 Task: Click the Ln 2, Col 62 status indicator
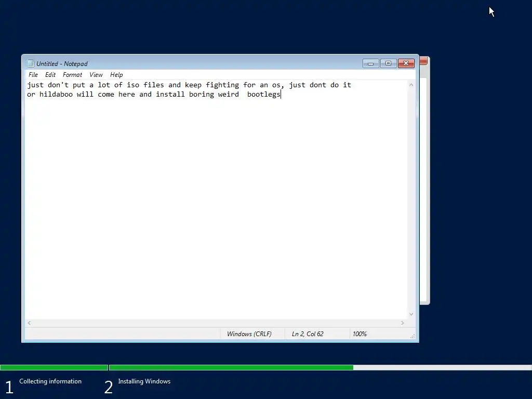pos(308,334)
